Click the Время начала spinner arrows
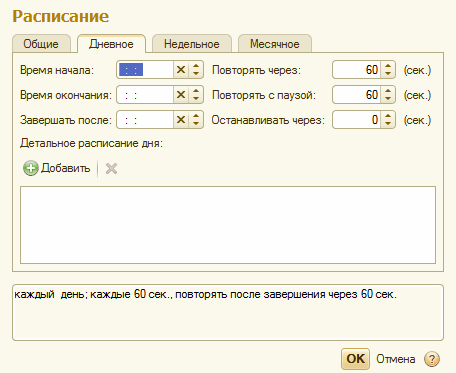The width and height of the screenshot is (456, 373). point(196,70)
